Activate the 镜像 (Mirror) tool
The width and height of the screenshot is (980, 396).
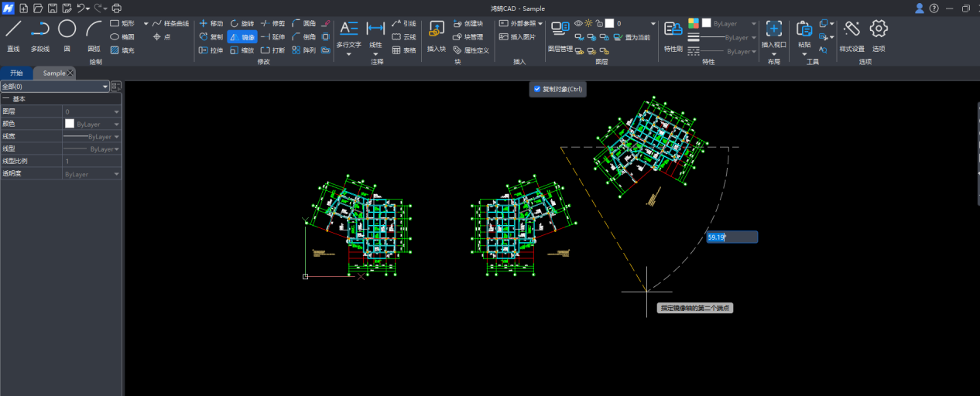242,36
